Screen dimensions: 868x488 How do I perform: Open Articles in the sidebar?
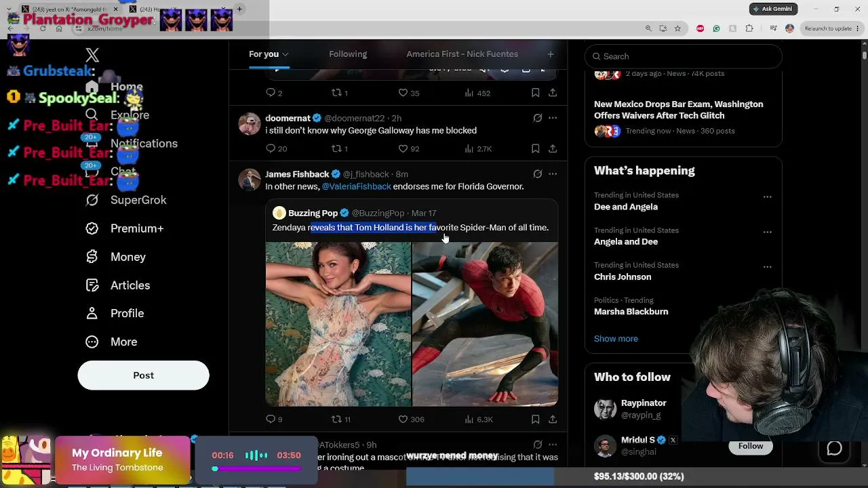[118, 285]
